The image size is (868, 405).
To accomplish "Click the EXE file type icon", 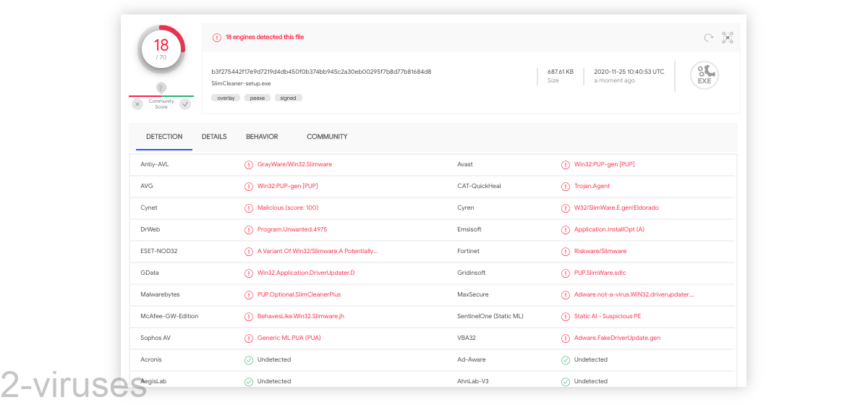I will pos(704,76).
